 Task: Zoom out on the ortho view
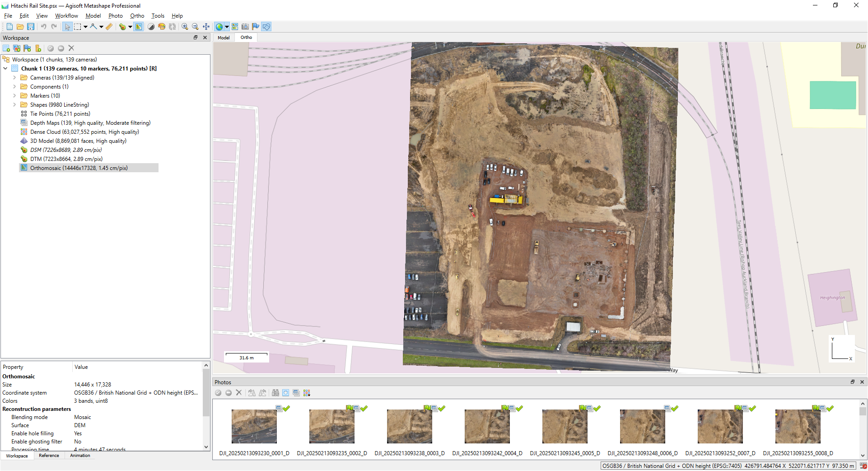coord(195,27)
